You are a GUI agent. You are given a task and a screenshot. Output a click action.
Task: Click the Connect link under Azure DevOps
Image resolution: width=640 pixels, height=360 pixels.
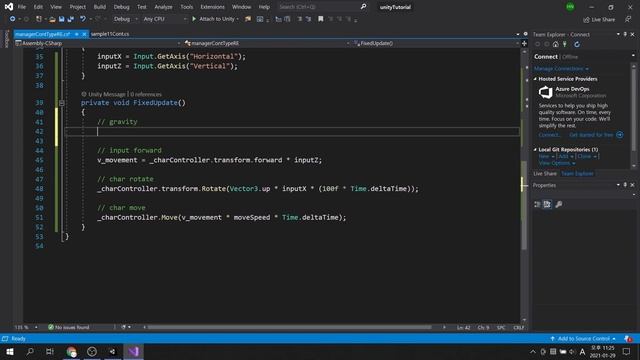[549, 135]
